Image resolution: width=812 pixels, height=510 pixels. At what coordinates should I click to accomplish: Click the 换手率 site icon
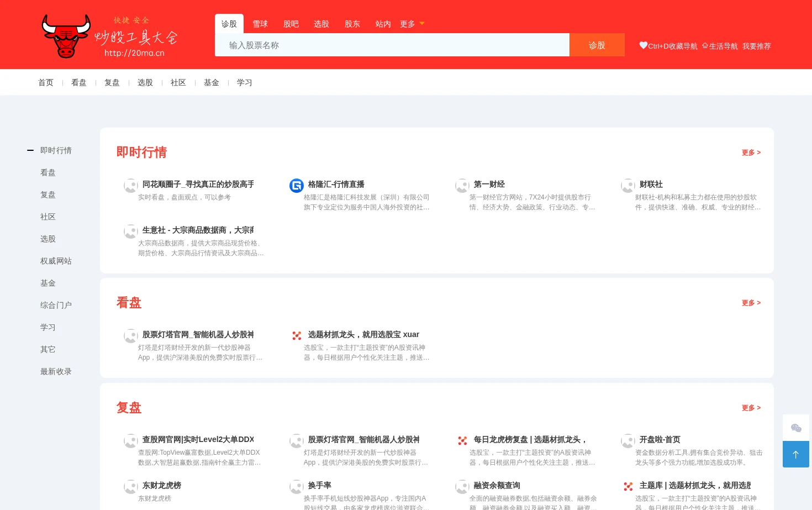tap(297, 487)
